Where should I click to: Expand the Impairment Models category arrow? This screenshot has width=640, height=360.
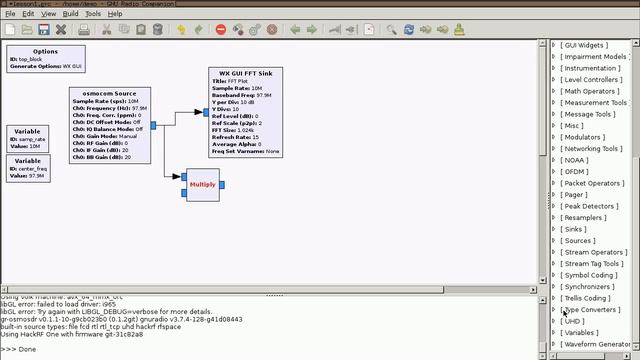pyautogui.click(x=554, y=56)
